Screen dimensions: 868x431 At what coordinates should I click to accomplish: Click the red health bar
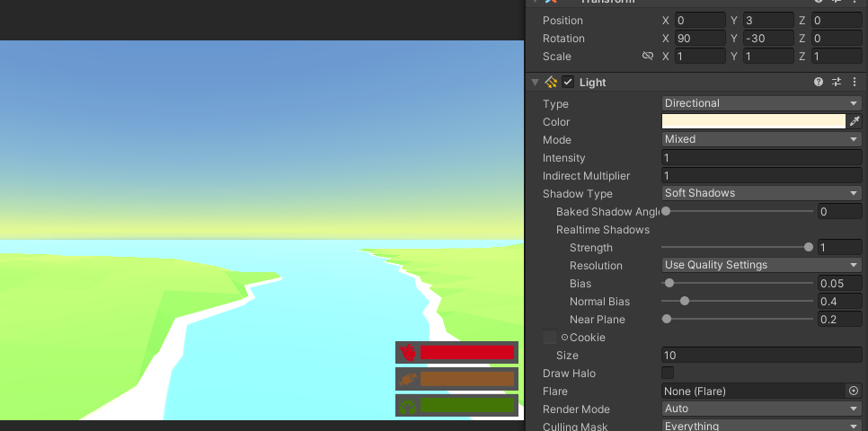[x=467, y=353]
